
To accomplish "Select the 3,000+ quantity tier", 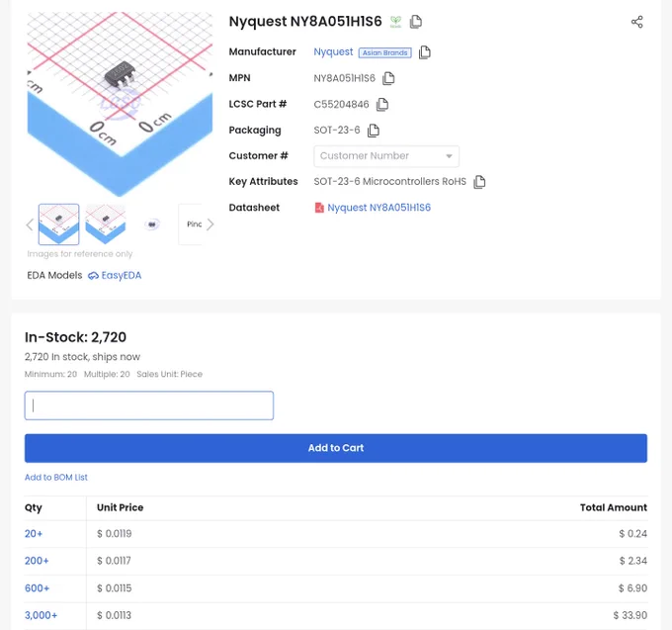I will pyautogui.click(x=42, y=615).
